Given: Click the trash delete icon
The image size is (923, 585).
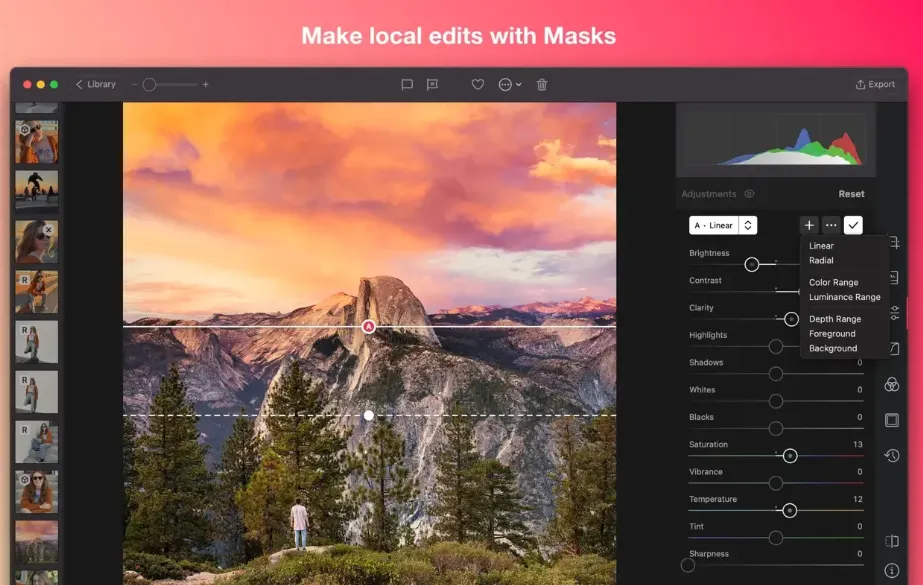Looking at the screenshot, I should click(x=542, y=85).
